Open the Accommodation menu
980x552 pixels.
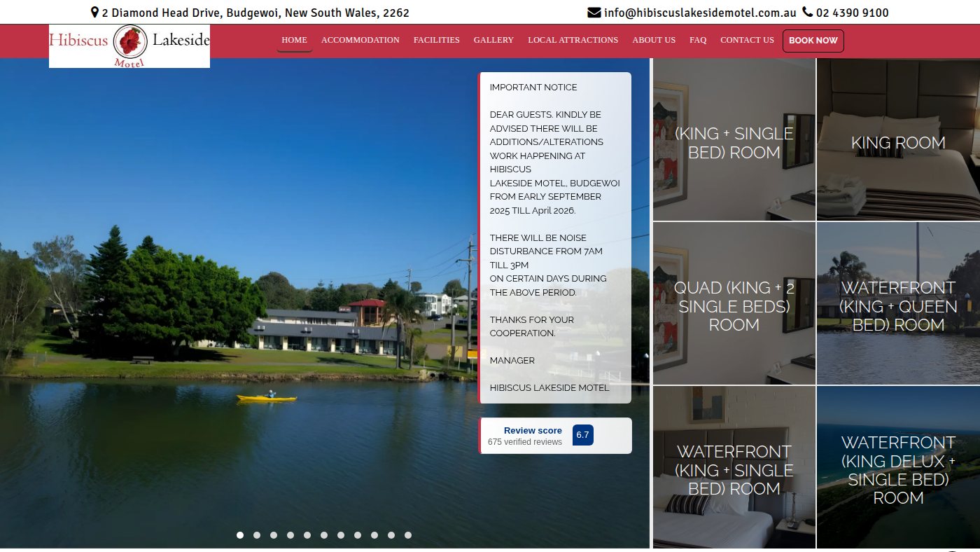[x=360, y=40]
